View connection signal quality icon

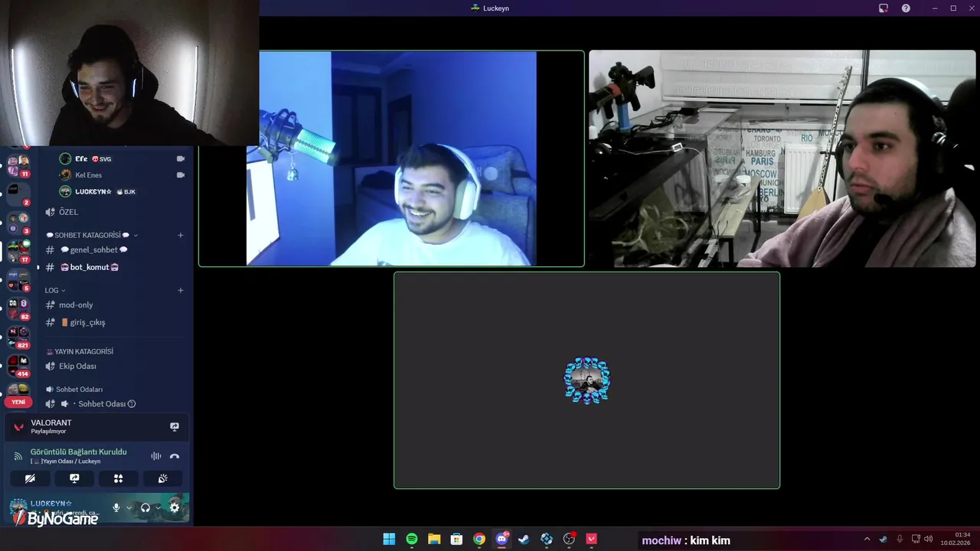click(18, 456)
